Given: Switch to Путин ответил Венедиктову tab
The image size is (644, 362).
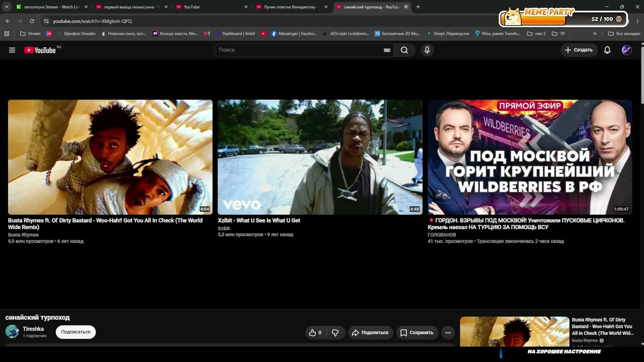Looking at the screenshot, I should point(291,7).
